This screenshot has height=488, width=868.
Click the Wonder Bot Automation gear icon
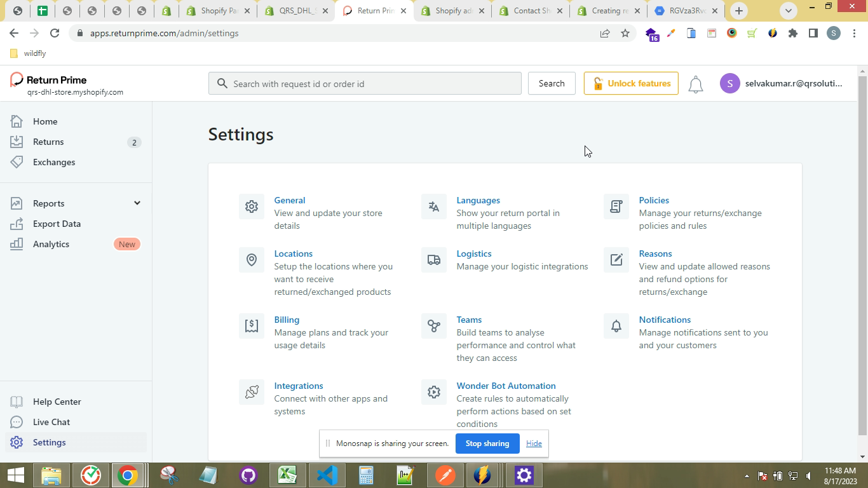(434, 392)
